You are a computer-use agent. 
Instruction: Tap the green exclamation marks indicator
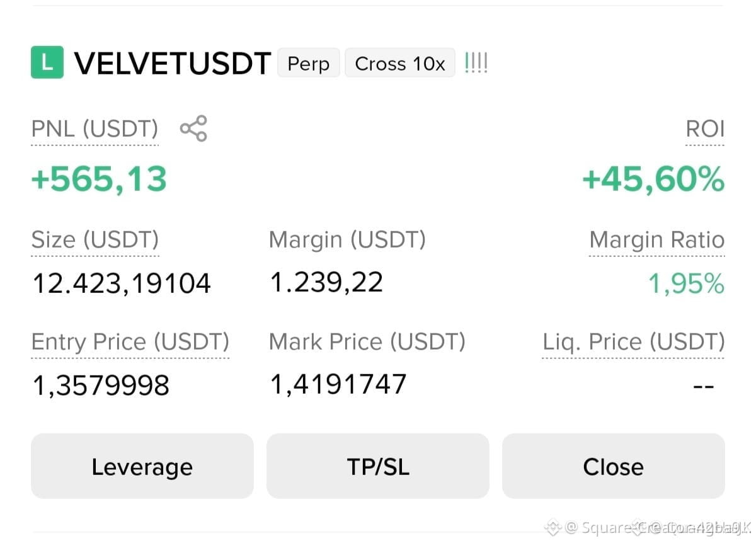click(x=476, y=63)
